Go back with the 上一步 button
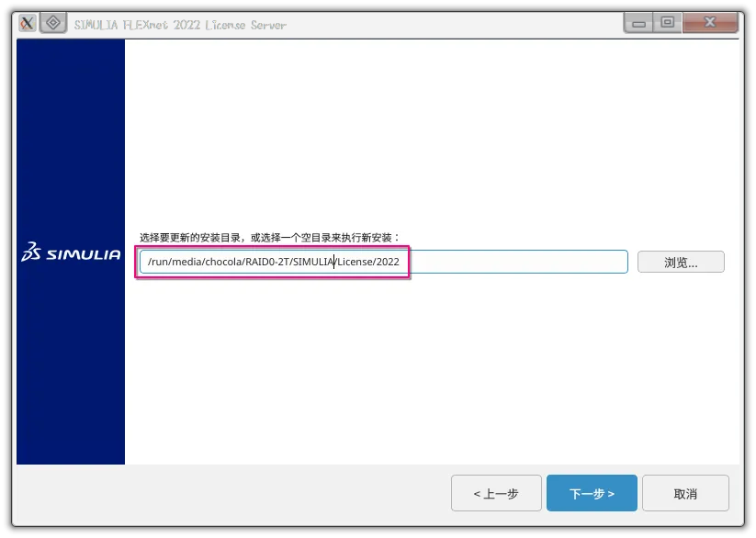This screenshot has width=756, height=538. [496, 494]
